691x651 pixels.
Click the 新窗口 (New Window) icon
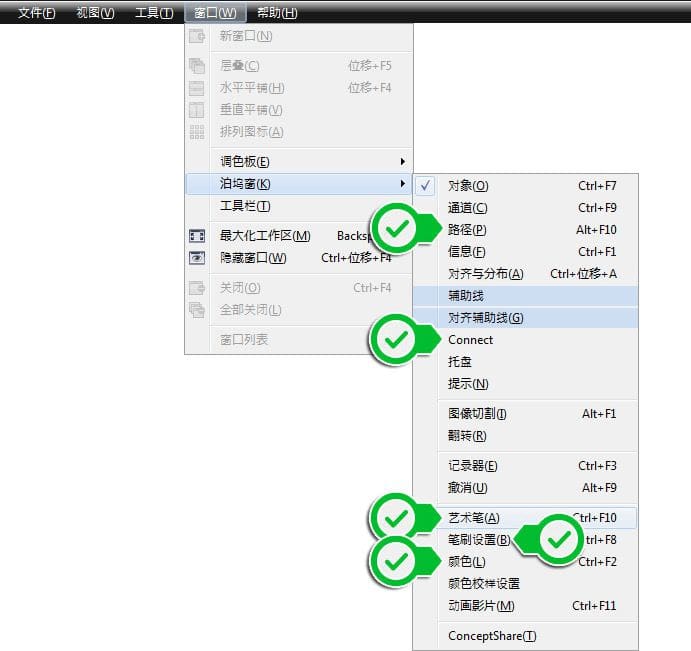coord(197,36)
